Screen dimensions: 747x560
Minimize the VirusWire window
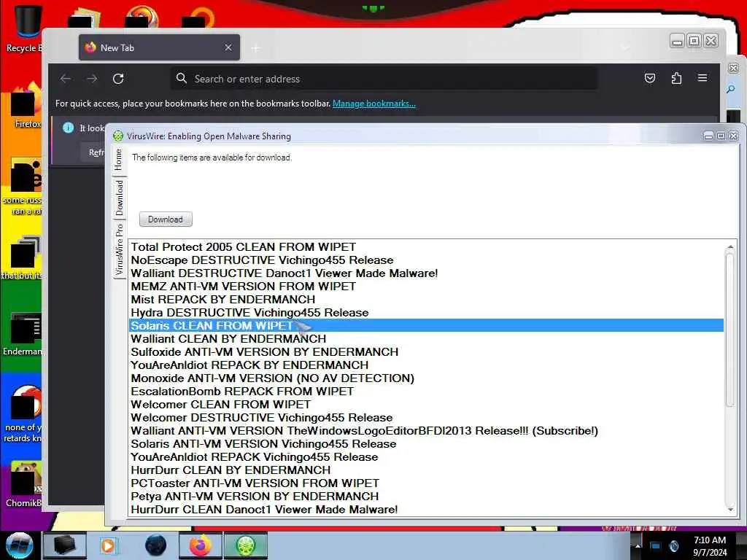[x=708, y=136]
